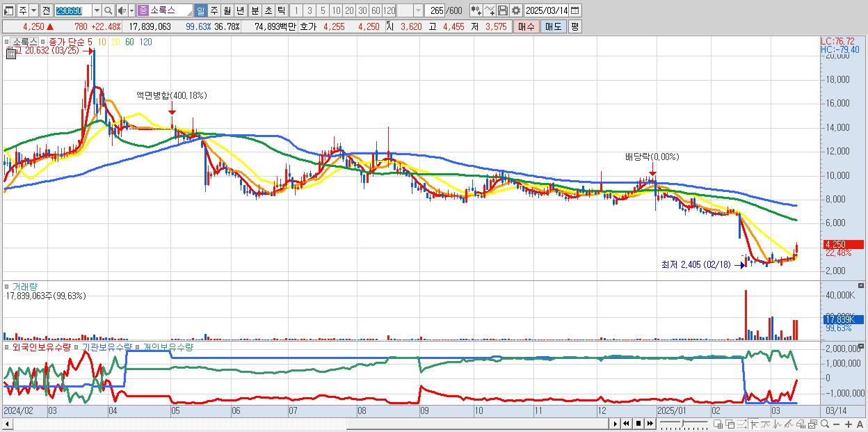
Task: Click the 거래량 volume panel label
Action: pyautogui.click(x=25, y=287)
